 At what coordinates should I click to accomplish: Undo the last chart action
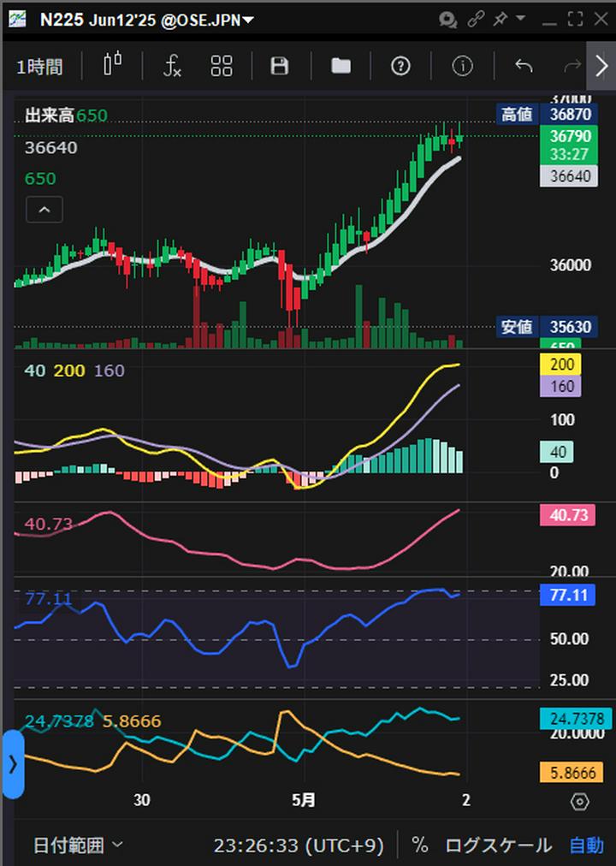click(524, 66)
